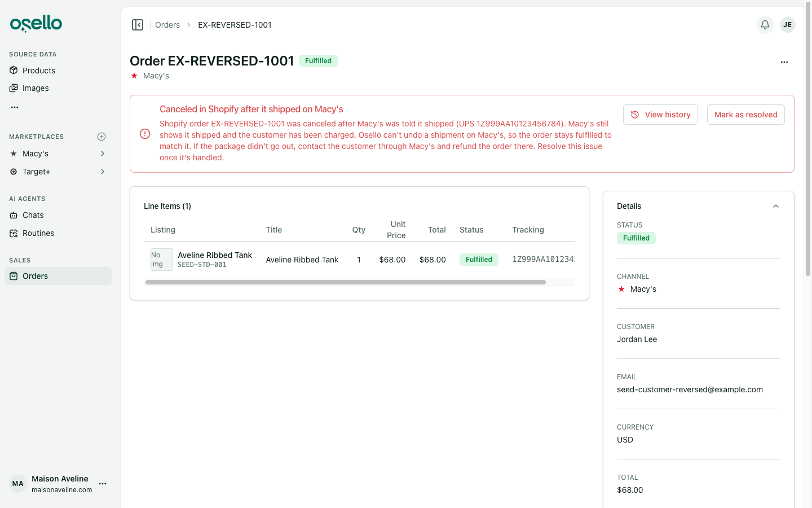Viewport: 812px width, 508px height.
Task: Click the Orders bag icon
Action: click(x=14, y=276)
